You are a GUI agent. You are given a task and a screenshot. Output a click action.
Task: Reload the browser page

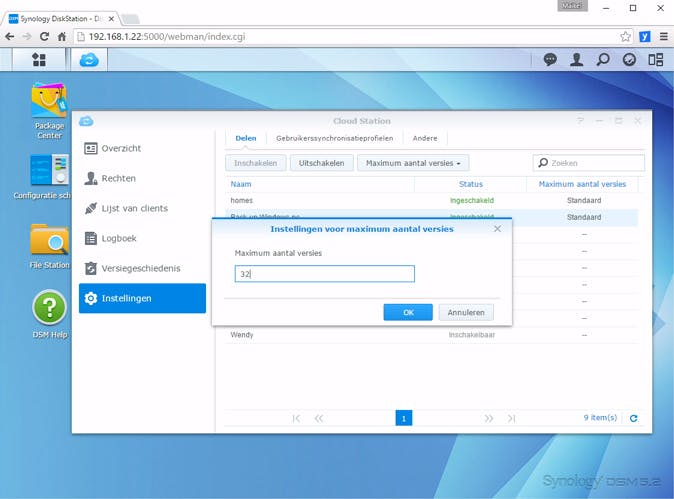pos(44,37)
